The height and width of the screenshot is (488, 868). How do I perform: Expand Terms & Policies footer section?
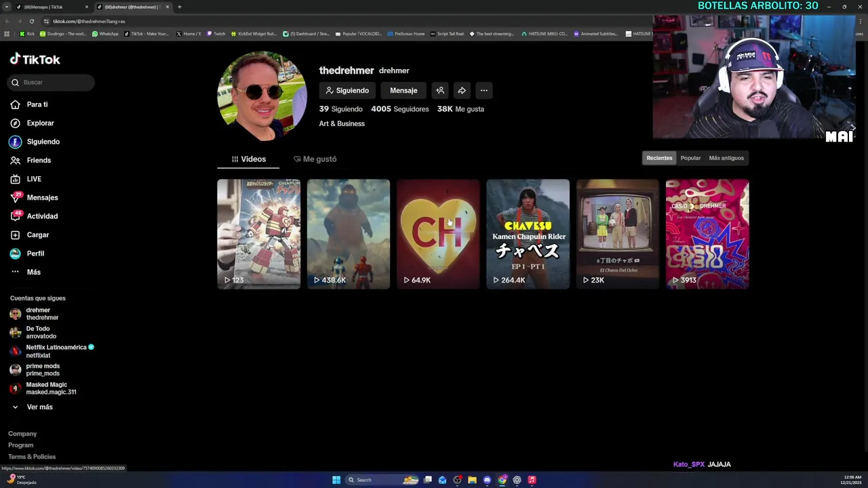[x=32, y=457]
